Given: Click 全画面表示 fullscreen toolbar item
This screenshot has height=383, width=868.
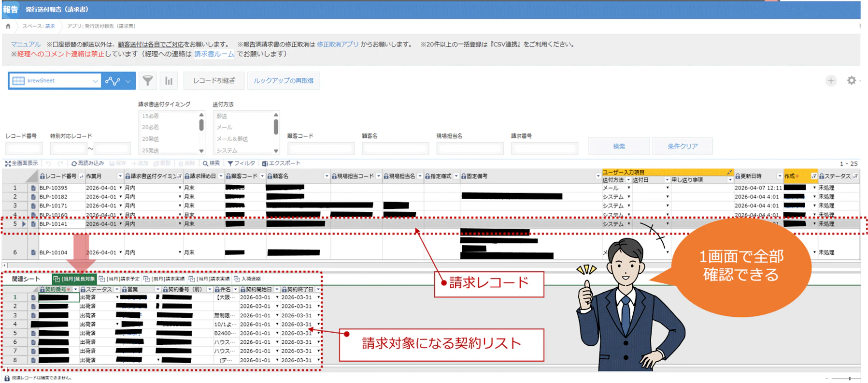Looking at the screenshot, I should pyautogui.click(x=21, y=163).
